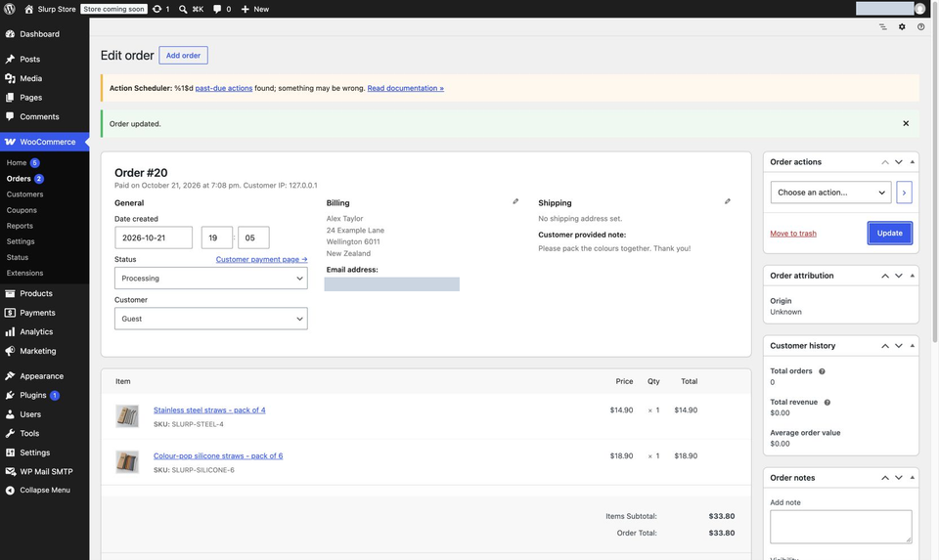939x560 pixels.
Task: Collapse the Order attribution panel
Action: (912, 276)
